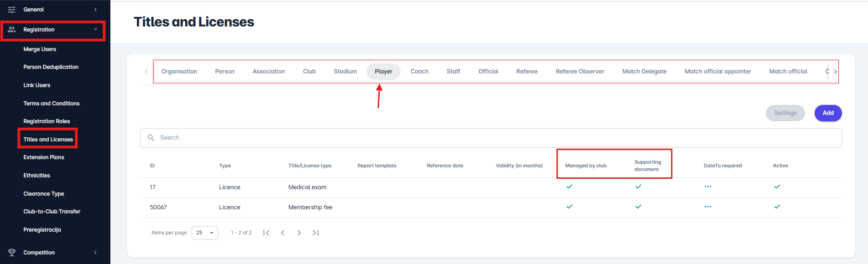Switch to the Coach tab
The width and height of the screenshot is (868, 264).
419,72
